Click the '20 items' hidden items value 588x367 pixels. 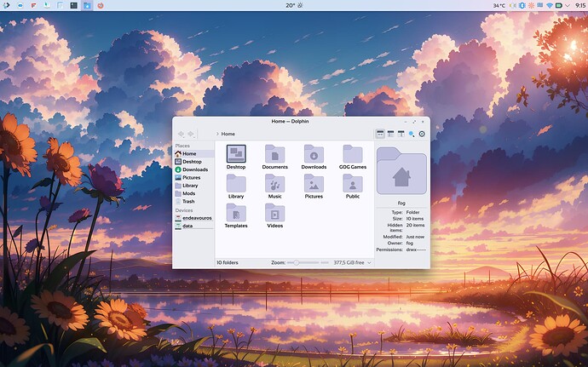point(416,226)
